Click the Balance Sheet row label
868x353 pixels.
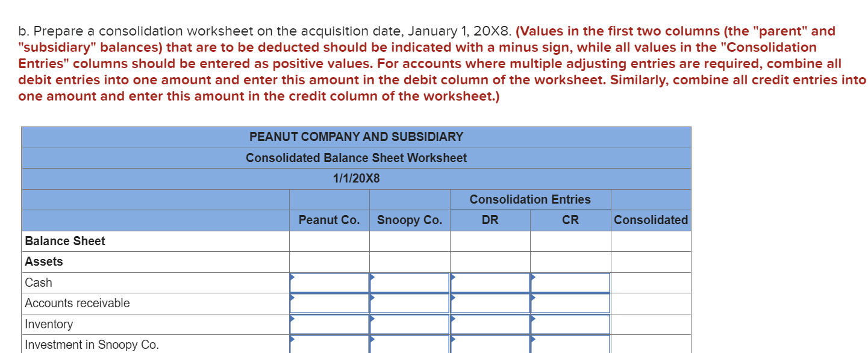(65, 240)
